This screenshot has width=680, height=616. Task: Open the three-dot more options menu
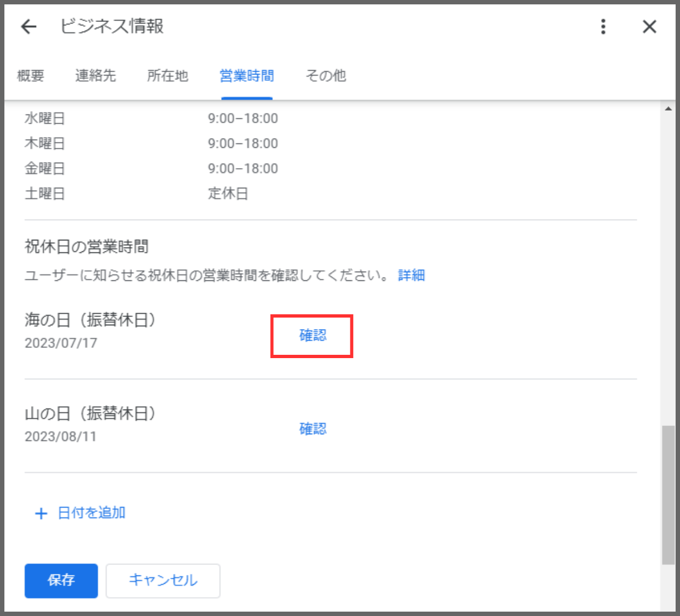603,26
